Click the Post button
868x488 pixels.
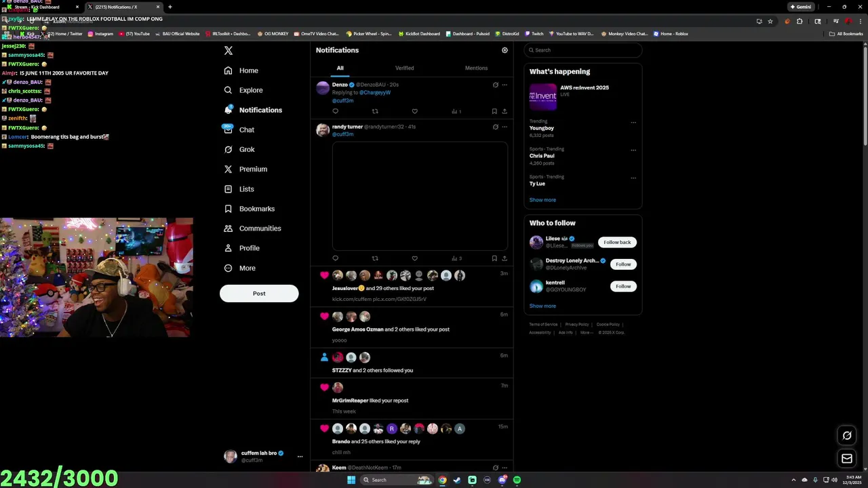pyautogui.click(x=259, y=293)
